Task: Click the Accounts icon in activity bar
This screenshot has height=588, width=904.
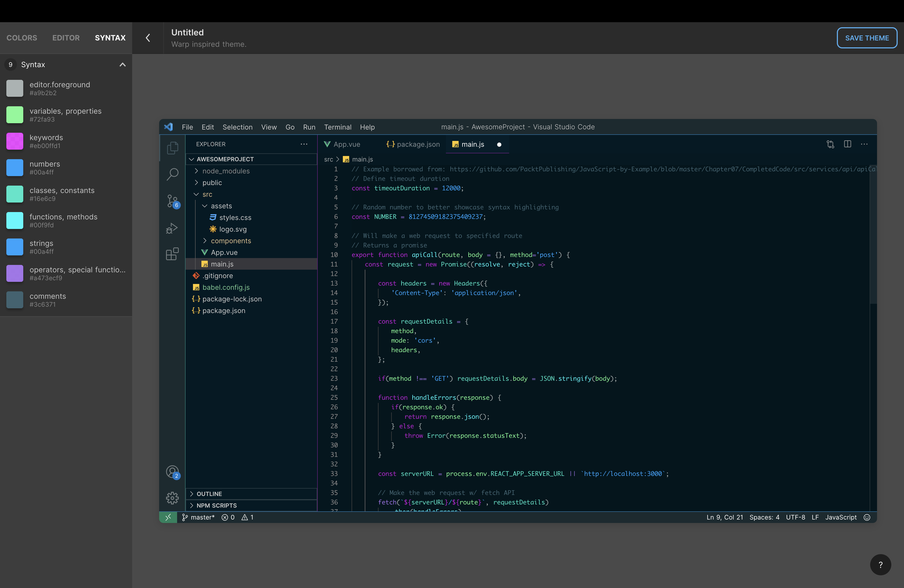Action: pos(172,472)
